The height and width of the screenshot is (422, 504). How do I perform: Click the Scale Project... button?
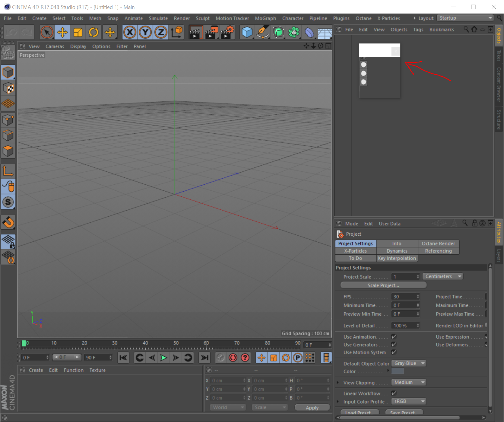[x=383, y=285]
